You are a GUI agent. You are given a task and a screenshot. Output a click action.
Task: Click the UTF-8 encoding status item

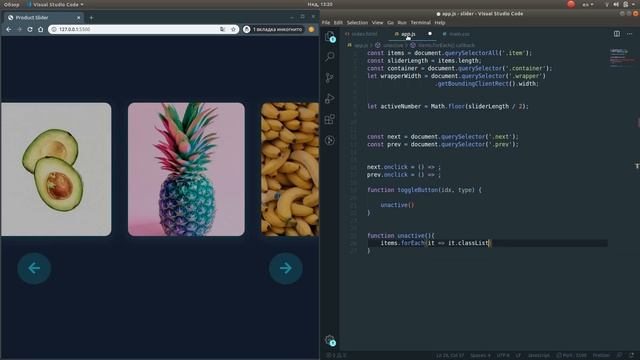point(503,356)
